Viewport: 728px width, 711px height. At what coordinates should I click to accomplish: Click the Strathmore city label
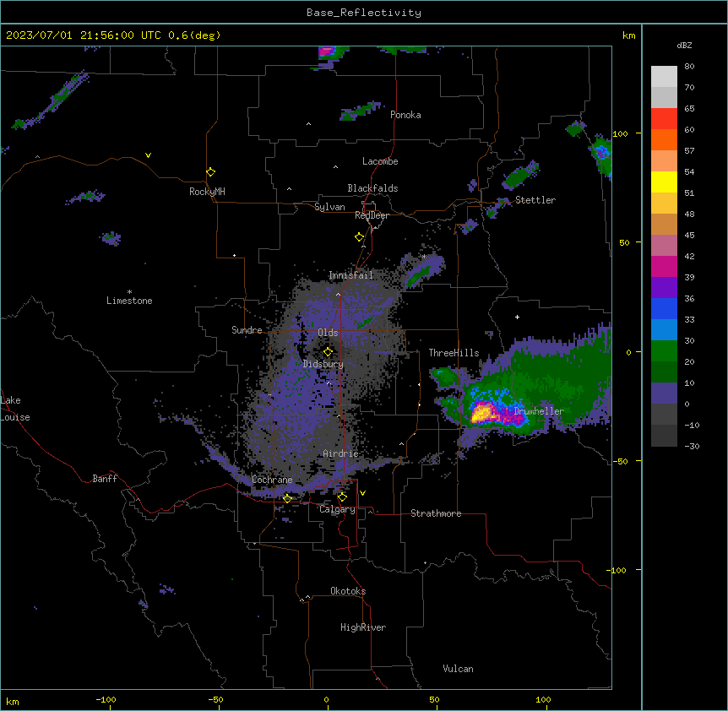click(x=436, y=513)
